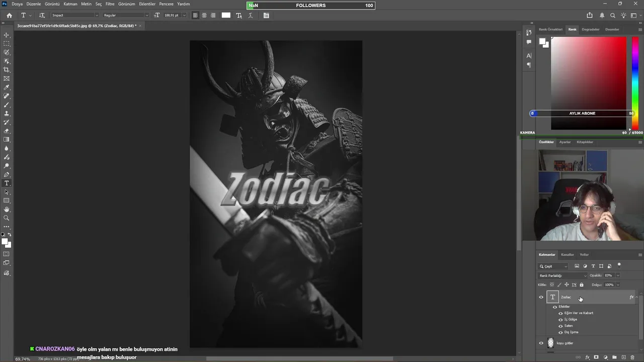
Task: Click the Opaklık 83% input field
Action: click(x=609, y=276)
